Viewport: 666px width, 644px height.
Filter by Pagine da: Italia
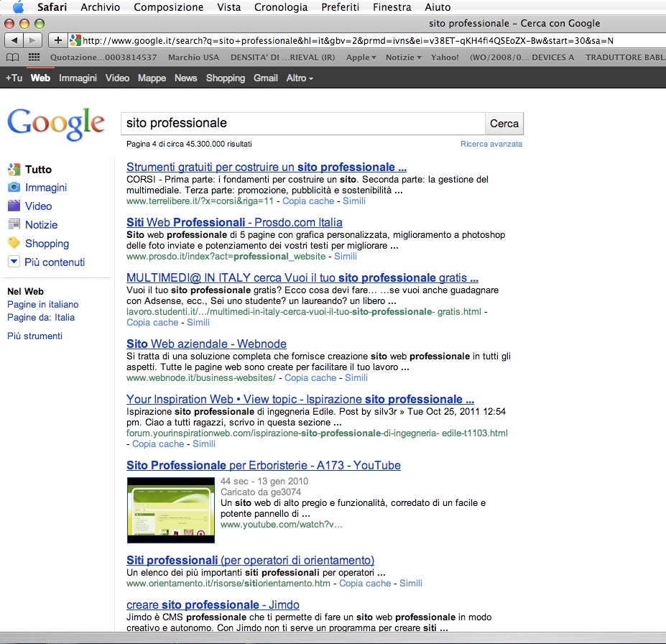coord(41,317)
